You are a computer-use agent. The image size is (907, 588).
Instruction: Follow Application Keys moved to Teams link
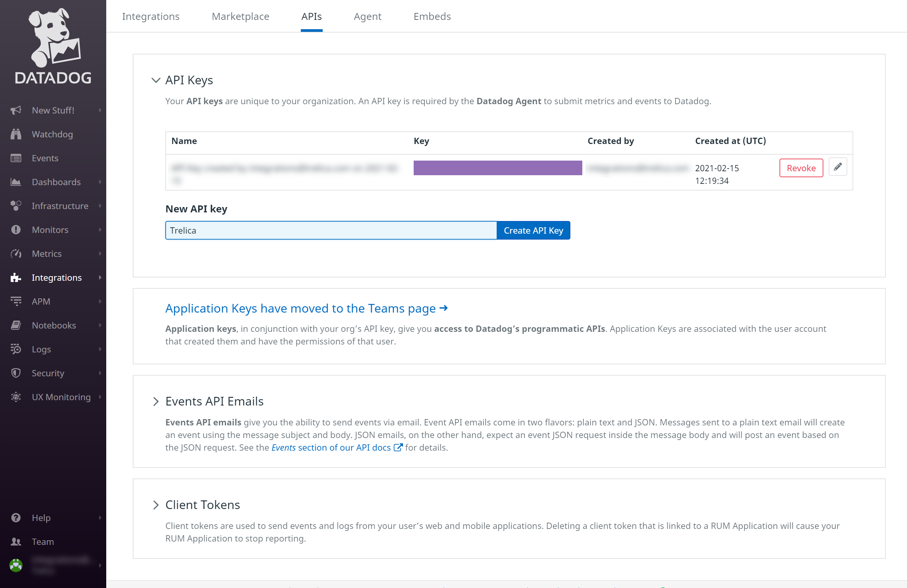tap(306, 308)
